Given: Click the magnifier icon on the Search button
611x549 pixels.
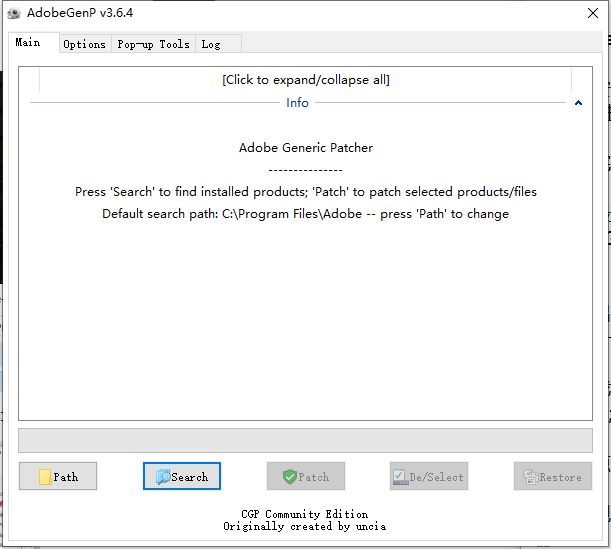Looking at the screenshot, I should tap(162, 477).
